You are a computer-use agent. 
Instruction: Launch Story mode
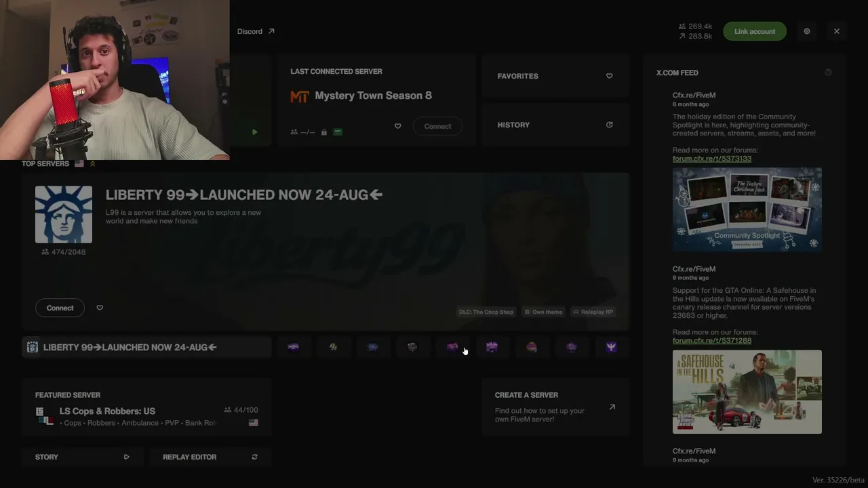pos(82,457)
